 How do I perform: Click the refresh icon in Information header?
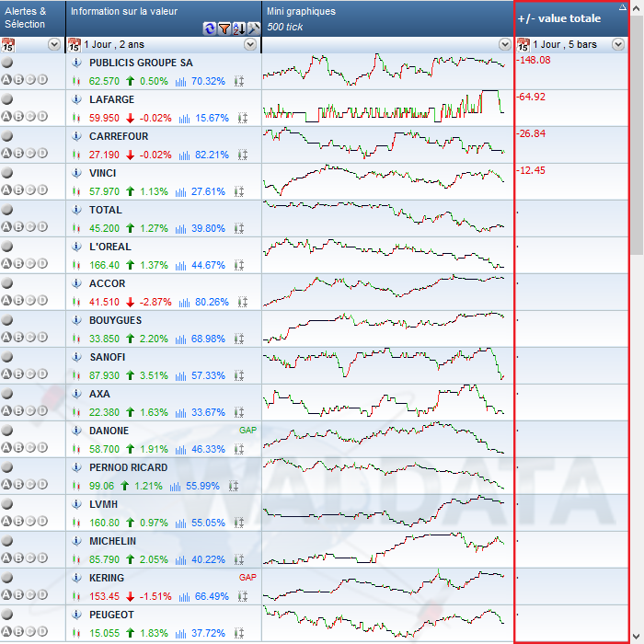point(210,29)
